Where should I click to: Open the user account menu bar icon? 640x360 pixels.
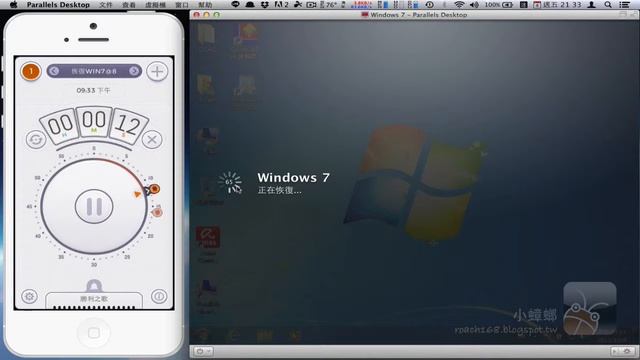coord(591,4)
